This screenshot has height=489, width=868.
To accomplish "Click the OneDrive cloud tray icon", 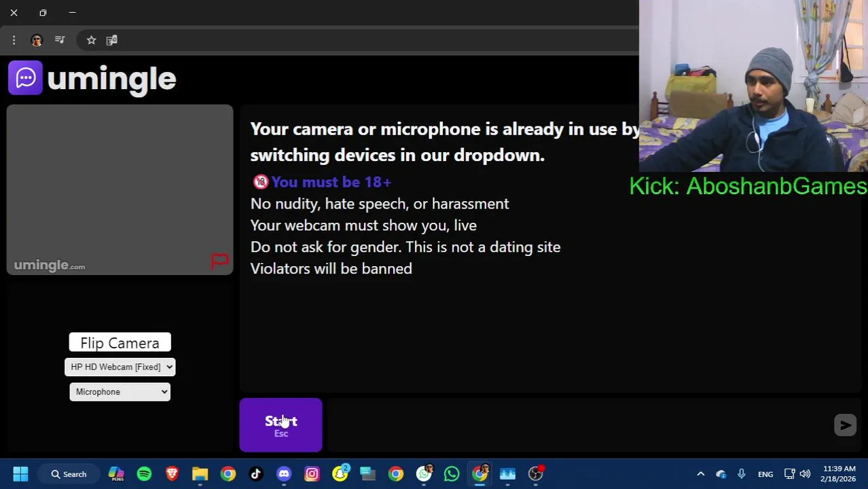I will 721,474.
